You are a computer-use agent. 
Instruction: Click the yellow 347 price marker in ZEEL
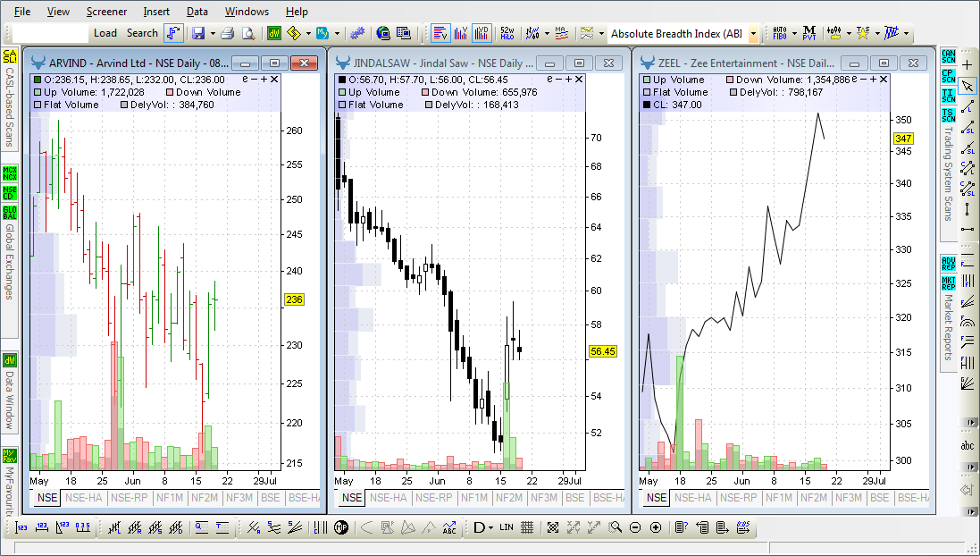click(904, 139)
